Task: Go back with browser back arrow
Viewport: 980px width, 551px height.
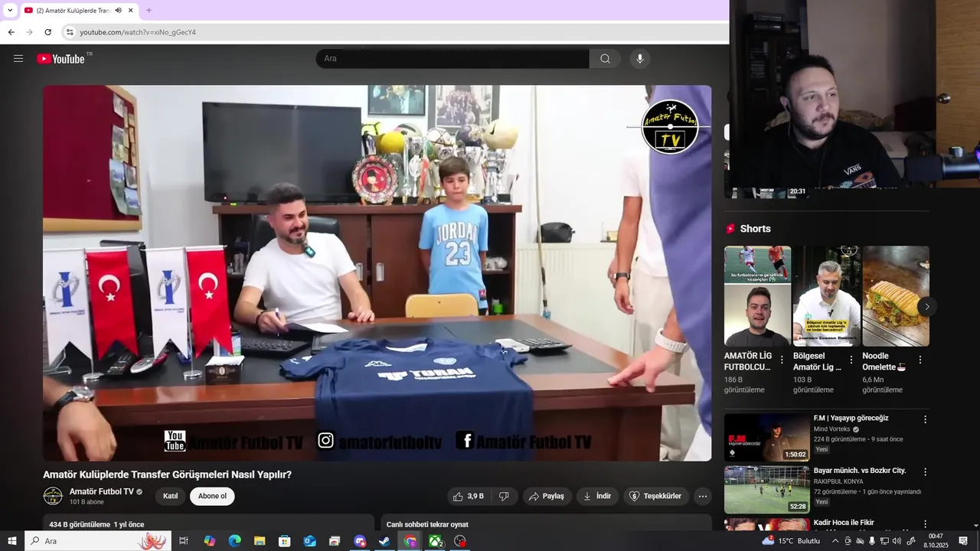Action: (x=11, y=32)
